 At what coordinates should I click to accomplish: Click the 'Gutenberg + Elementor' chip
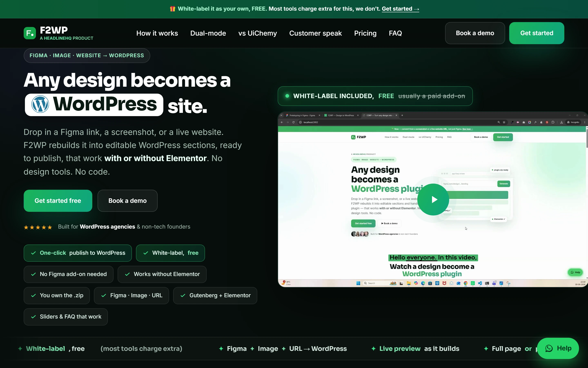click(x=215, y=295)
